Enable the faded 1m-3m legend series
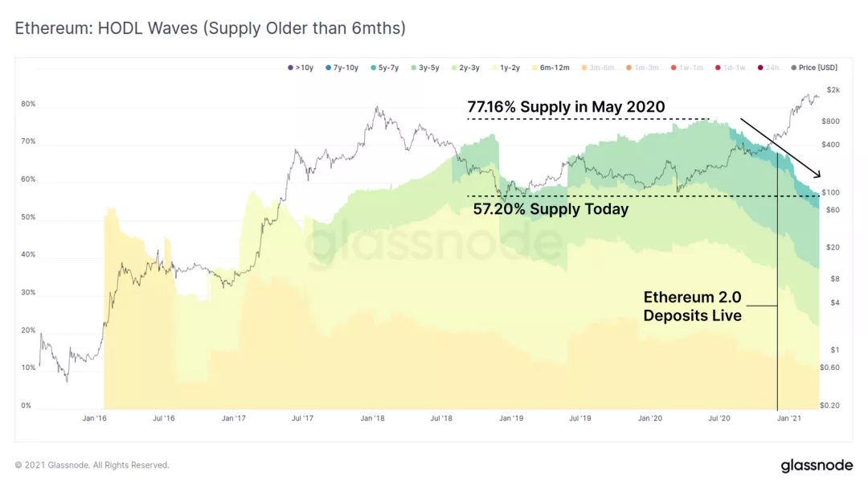 [643, 68]
